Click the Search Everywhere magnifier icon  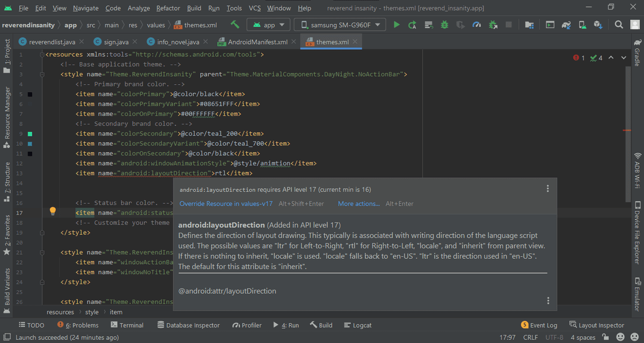coord(619,25)
